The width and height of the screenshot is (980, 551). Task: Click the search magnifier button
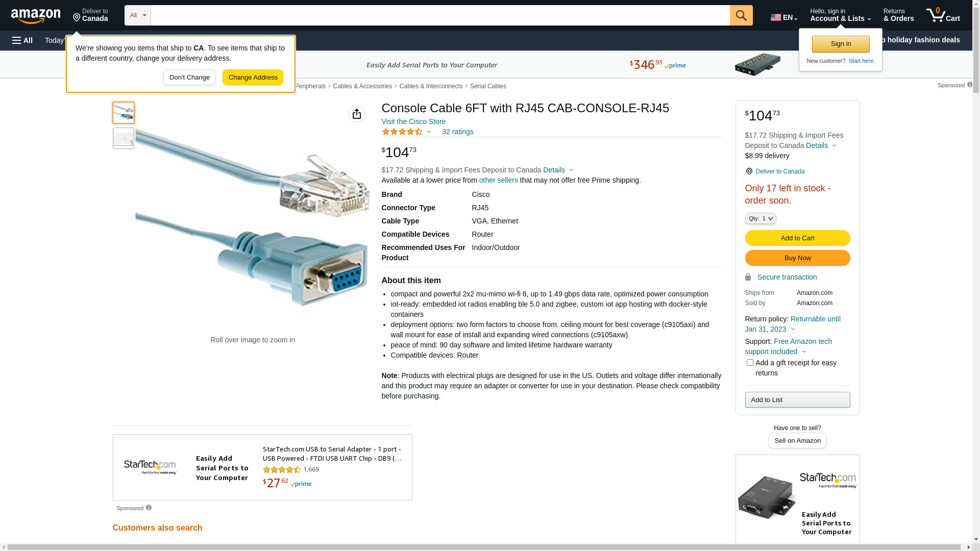[741, 15]
